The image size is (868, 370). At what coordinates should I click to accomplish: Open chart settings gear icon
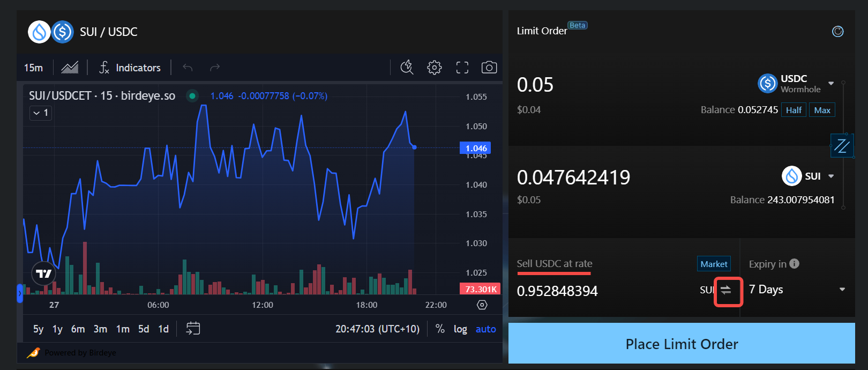(435, 68)
